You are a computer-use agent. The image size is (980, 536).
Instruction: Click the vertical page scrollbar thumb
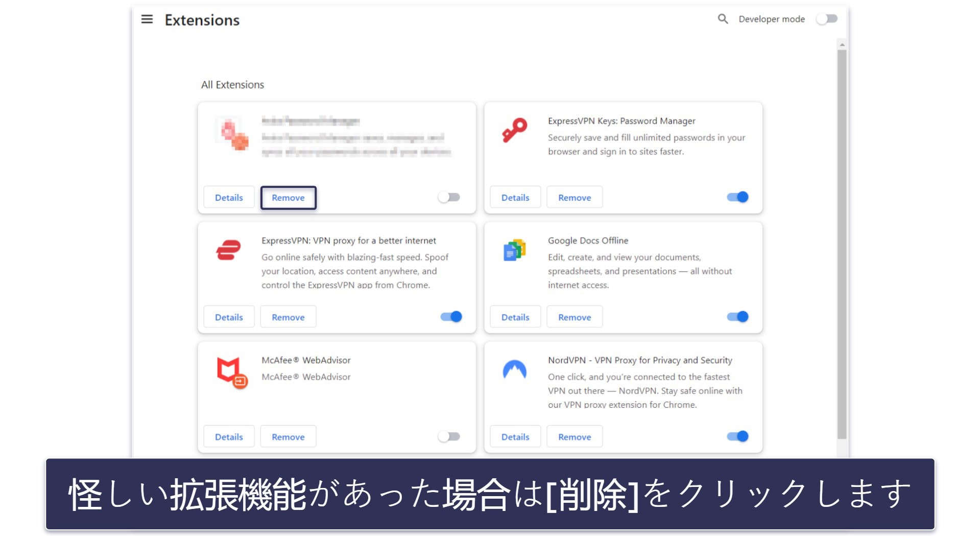point(842,244)
